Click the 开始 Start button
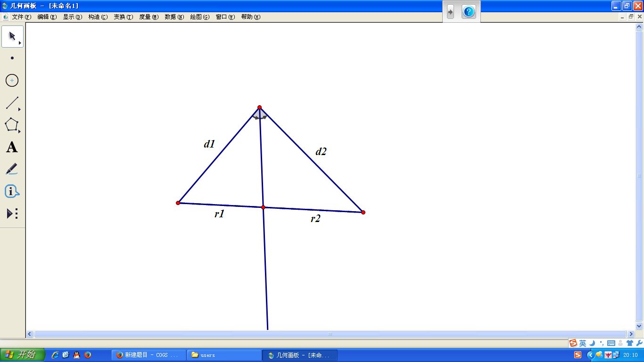Image resolution: width=644 pixels, height=362 pixels. [22, 355]
